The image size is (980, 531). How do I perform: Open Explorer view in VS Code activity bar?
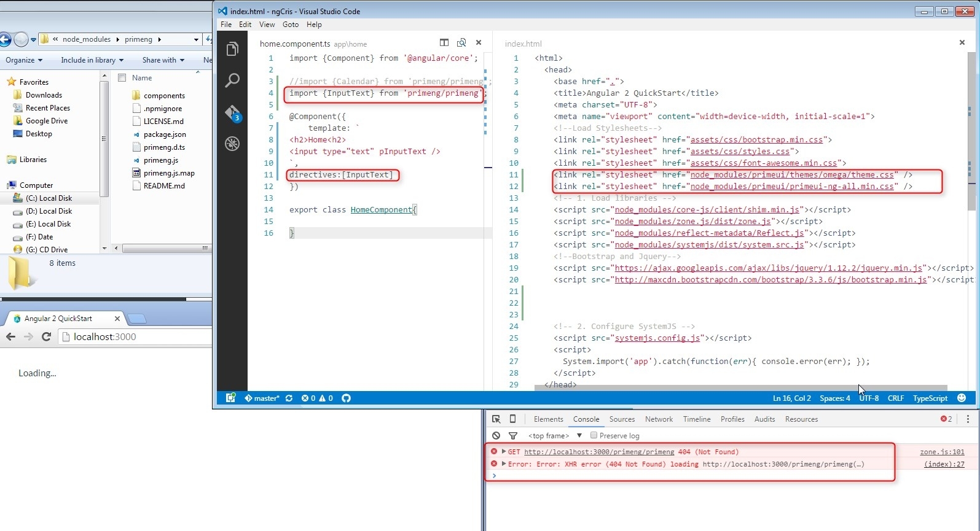[232, 49]
